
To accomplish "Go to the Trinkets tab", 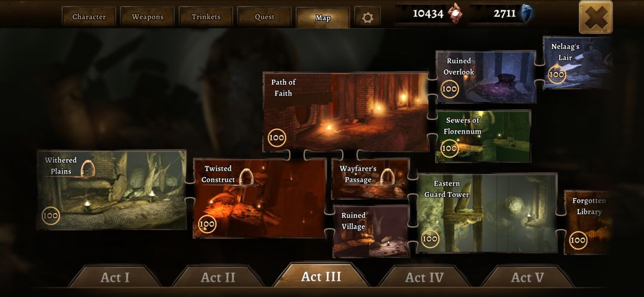I will pos(206,17).
